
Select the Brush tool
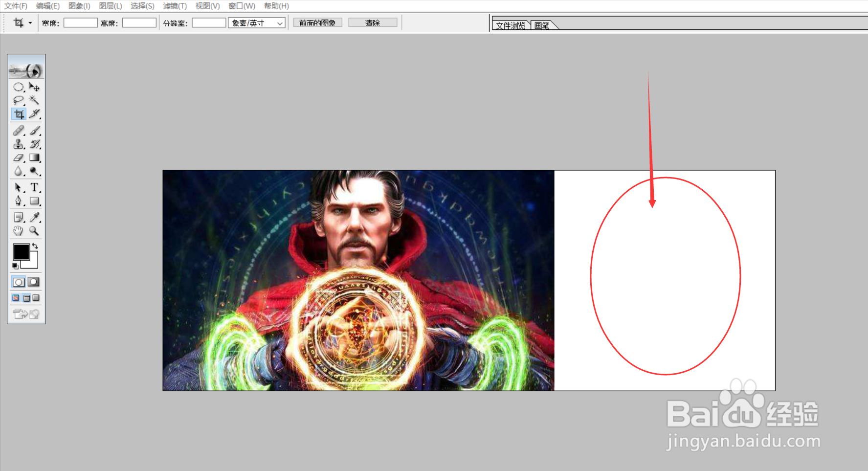[x=34, y=131]
